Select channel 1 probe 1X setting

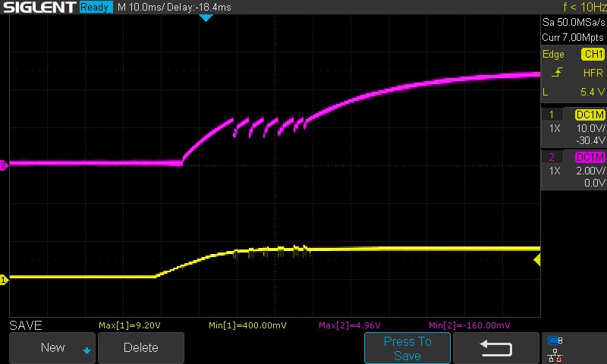pos(555,128)
